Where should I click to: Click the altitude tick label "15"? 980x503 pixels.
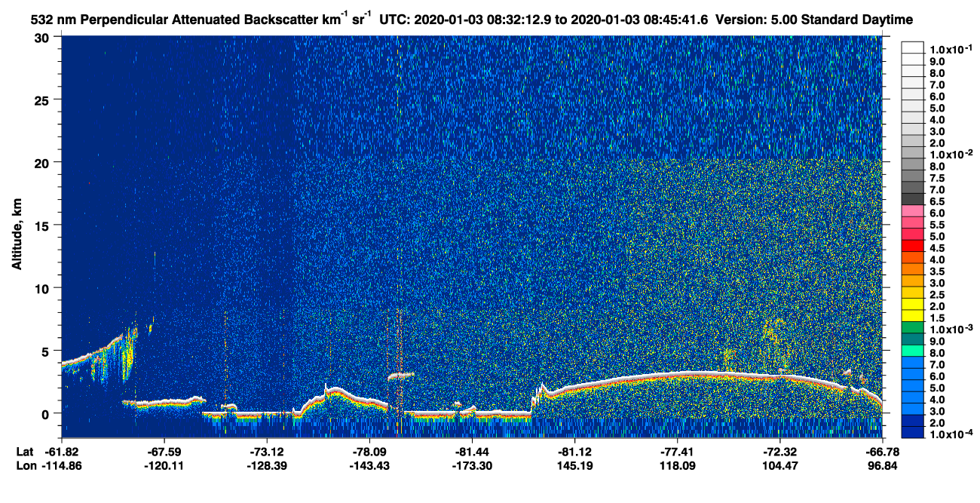(x=44, y=225)
